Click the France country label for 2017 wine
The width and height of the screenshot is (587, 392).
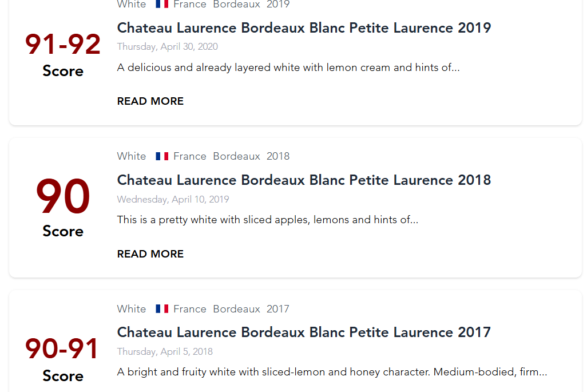[x=189, y=309]
